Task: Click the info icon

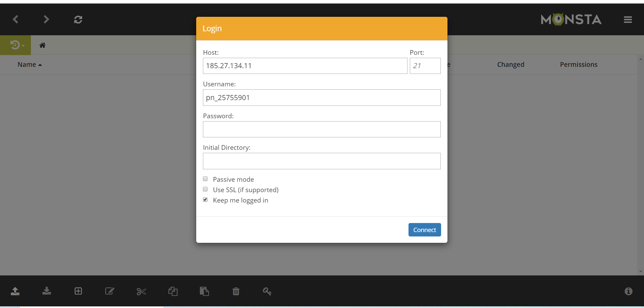Action: 629,291
